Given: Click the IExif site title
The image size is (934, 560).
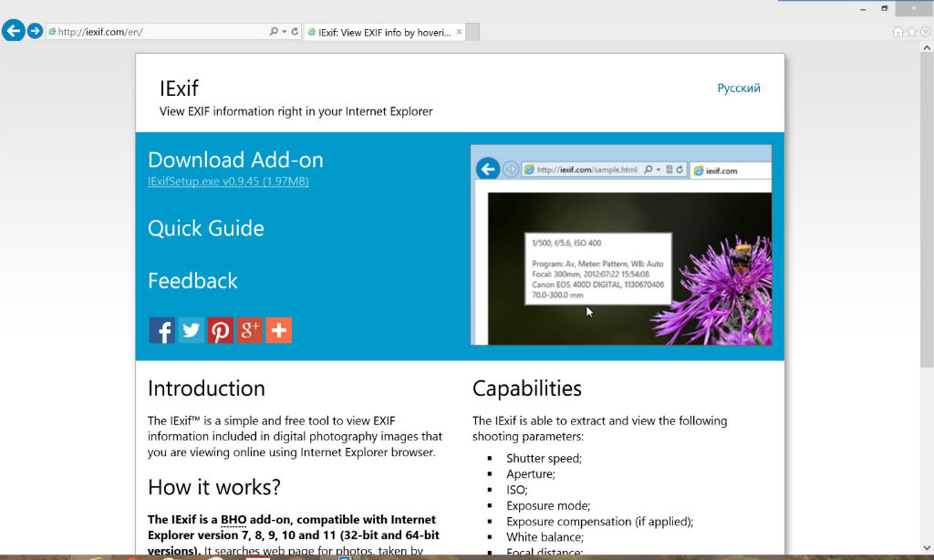Looking at the screenshot, I should (179, 88).
